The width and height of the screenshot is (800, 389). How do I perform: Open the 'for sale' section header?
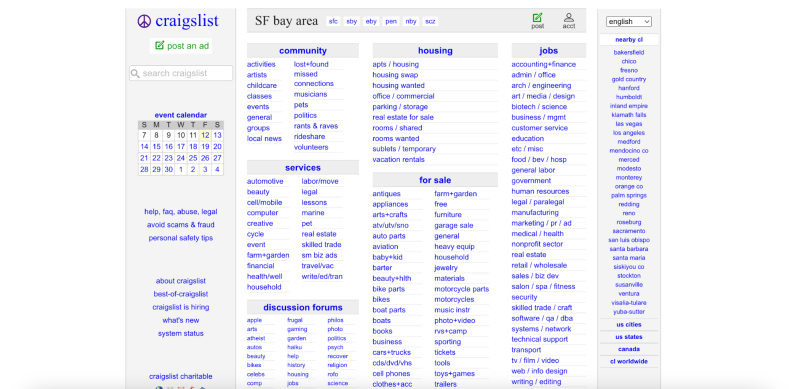tap(435, 180)
